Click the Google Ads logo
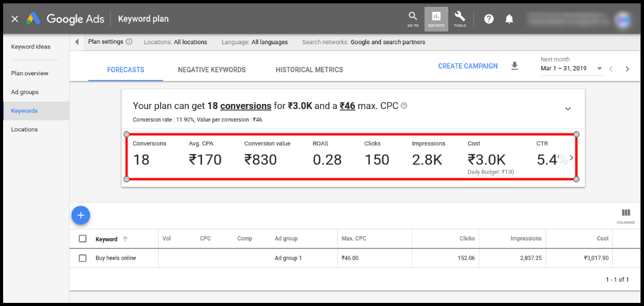 (33, 19)
